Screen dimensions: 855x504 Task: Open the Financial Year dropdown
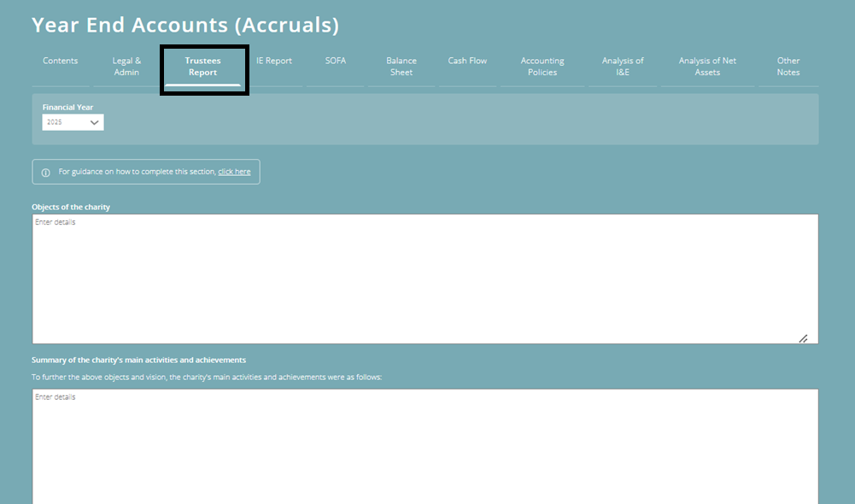pyautogui.click(x=73, y=122)
